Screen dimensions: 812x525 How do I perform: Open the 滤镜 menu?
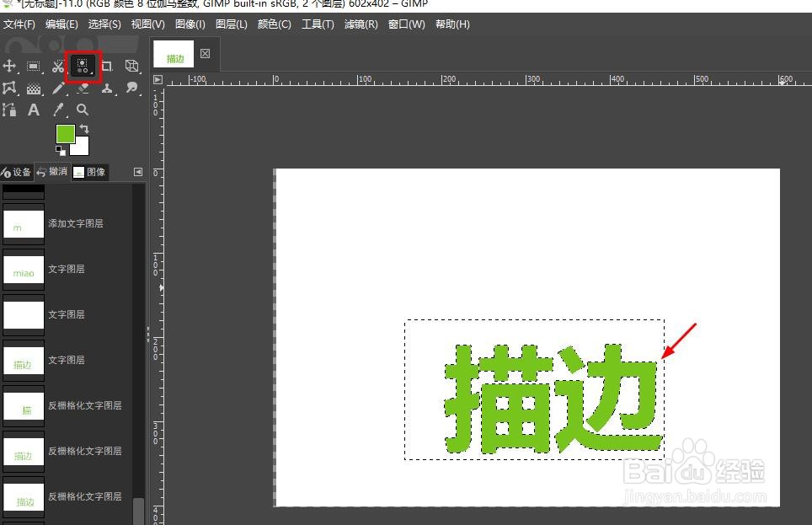click(x=361, y=24)
